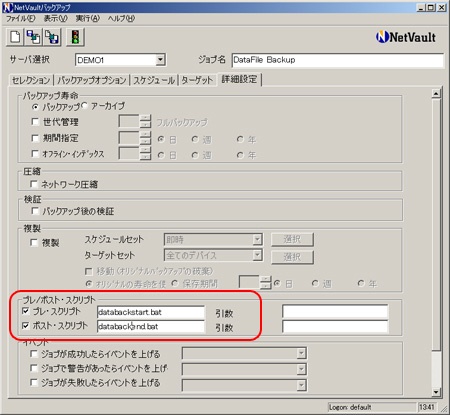Screen dimensions: 450x415
Task: Open the ファイル menu
Action: click(x=21, y=19)
